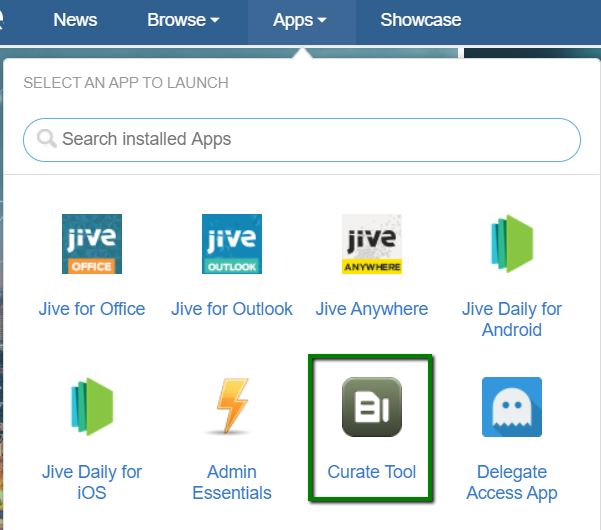Open the Delegate Access App text link

pyautogui.click(x=512, y=482)
